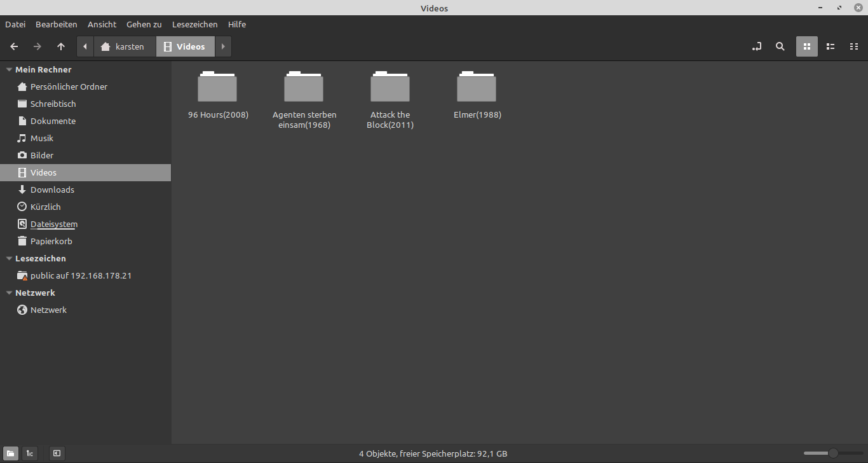Viewport: 868px width, 463px height.
Task: Select the Agenten sterben einsam(1968) folder
Action: [304, 99]
